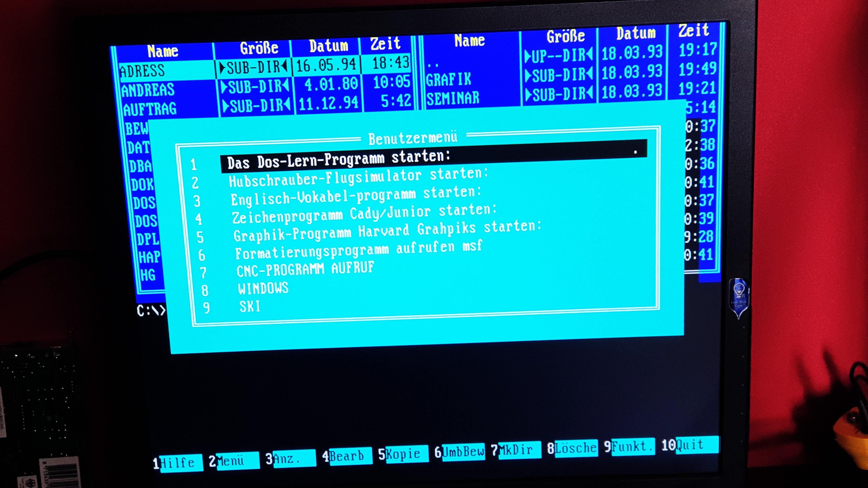
Task: Click the right panel Größe column header
Action: pyautogui.click(x=566, y=36)
